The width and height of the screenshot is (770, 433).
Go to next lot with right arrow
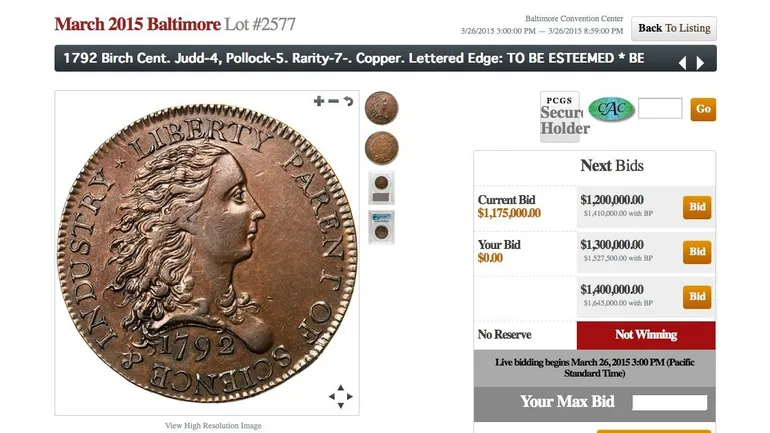pyautogui.click(x=700, y=63)
